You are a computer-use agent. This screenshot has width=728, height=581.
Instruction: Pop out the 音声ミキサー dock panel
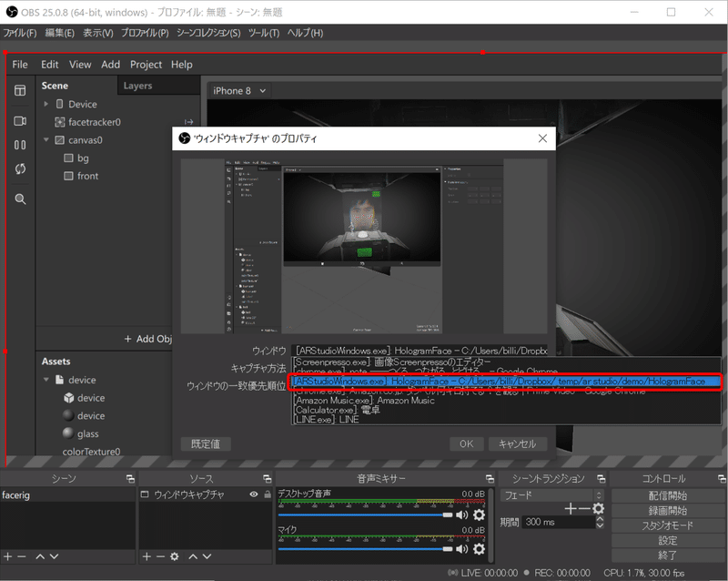click(490, 479)
